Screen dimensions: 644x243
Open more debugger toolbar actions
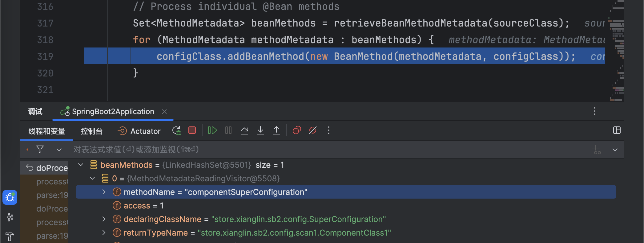[x=329, y=130]
